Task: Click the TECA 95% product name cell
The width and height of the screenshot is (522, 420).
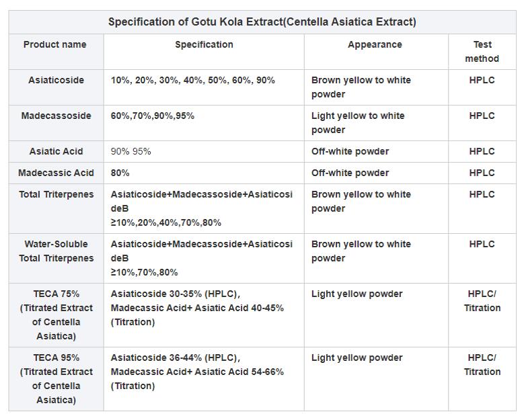Action: click(56, 378)
